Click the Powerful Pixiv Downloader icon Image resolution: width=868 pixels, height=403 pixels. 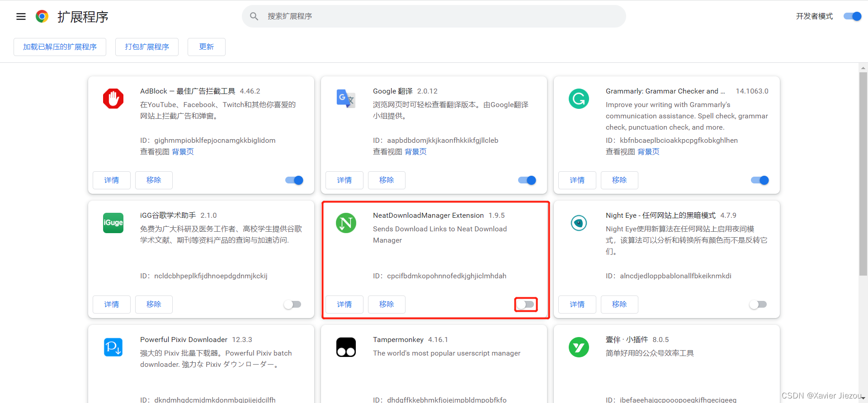point(113,347)
